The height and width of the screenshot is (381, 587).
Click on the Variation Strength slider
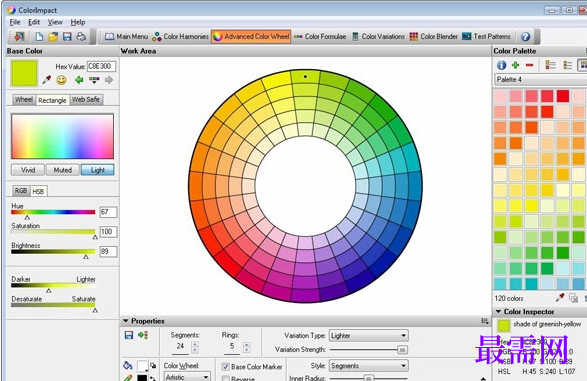click(369, 350)
